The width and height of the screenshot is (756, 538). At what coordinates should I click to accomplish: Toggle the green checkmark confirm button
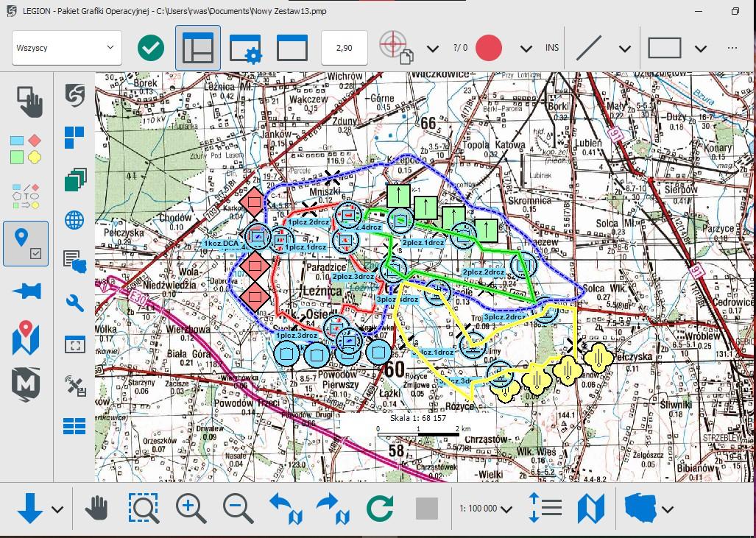(151, 49)
